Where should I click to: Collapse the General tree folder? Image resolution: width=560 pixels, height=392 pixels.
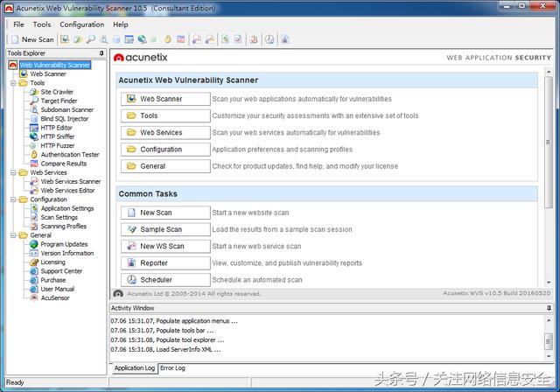13,235
